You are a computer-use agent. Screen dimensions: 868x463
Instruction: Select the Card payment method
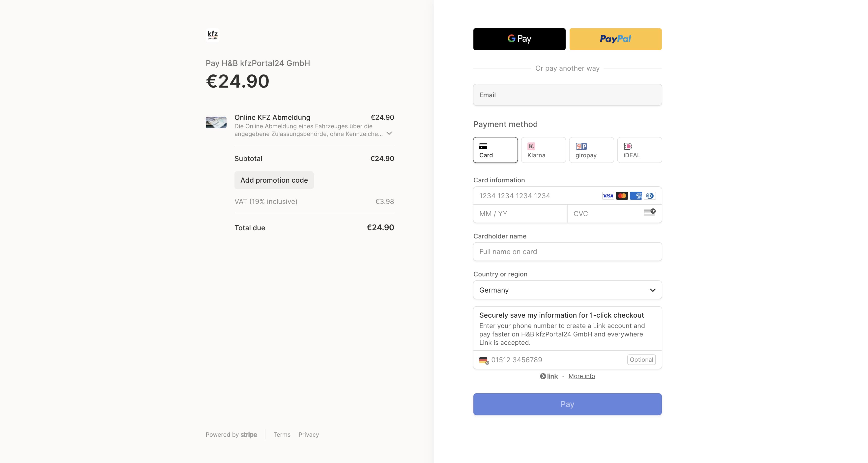point(495,150)
